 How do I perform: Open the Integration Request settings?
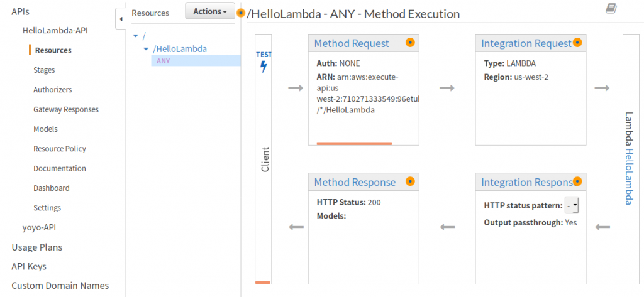point(526,43)
